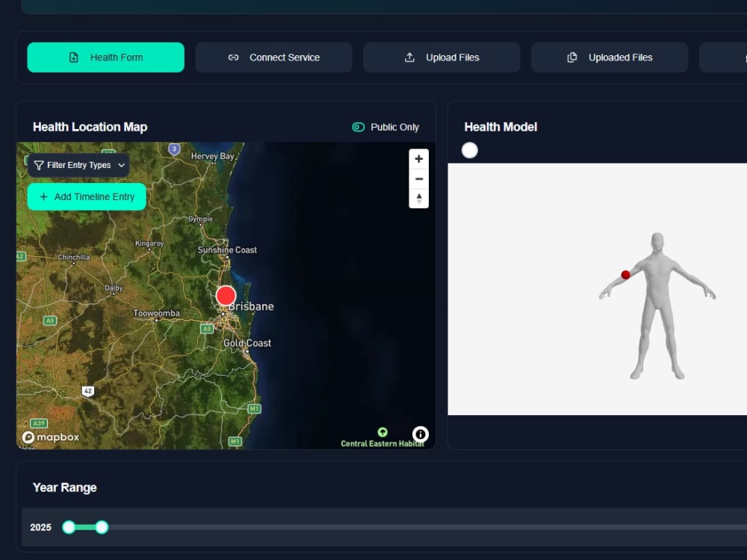The width and height of the screenshot is (747, 560).
Task: Open the mapbox logo link
Action: pyautogui.click(x=51, y=437)
